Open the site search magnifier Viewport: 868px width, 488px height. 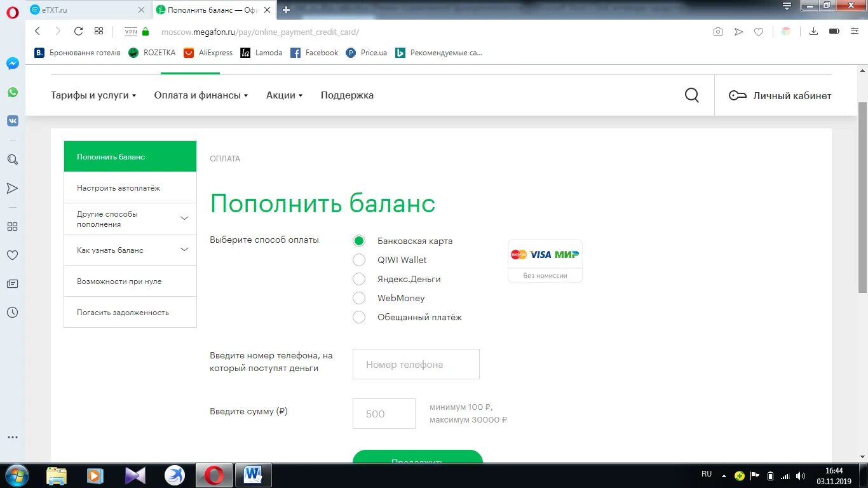point(692,95)
